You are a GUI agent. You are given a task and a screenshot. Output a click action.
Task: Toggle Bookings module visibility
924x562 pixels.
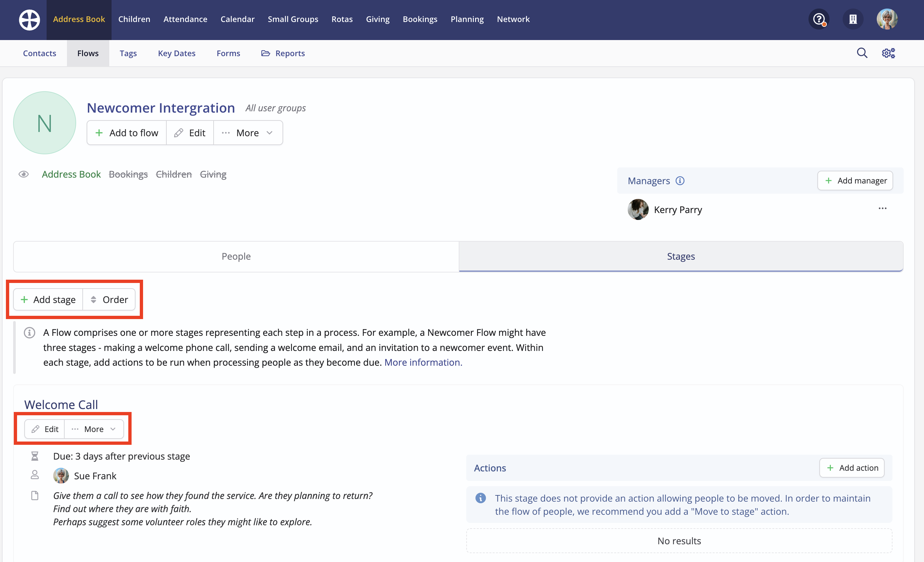point(128,174)
